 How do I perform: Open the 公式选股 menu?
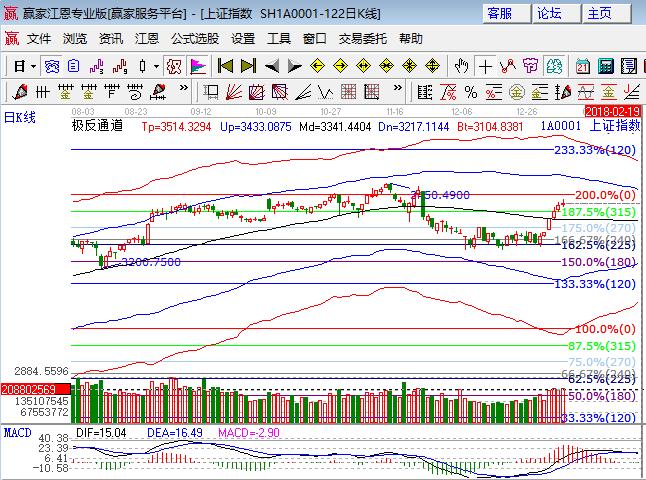pos(194,39)
